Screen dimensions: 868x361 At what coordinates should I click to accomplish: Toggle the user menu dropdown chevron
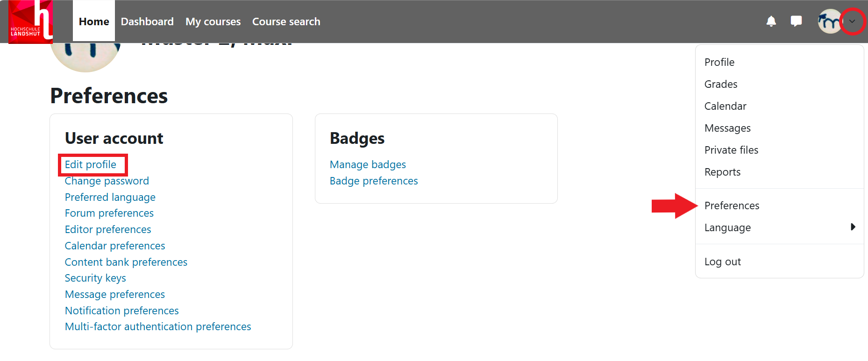pyautogui.click(x=852, y=21)
